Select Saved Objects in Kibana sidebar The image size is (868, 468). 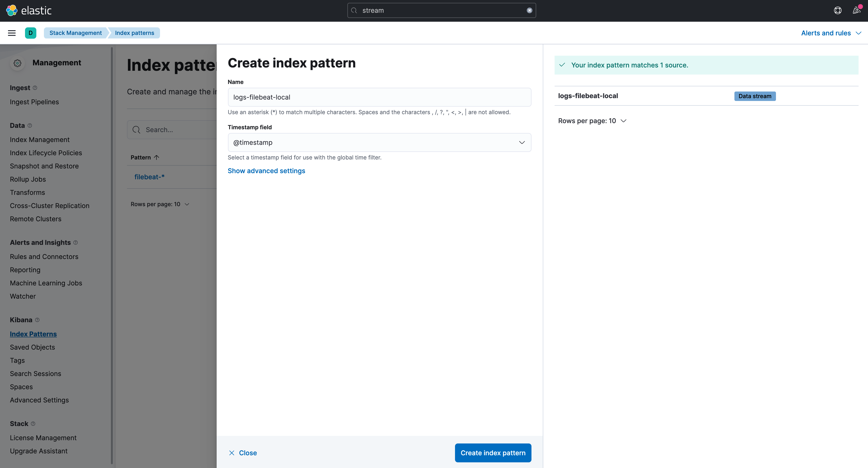click(32, 347)
